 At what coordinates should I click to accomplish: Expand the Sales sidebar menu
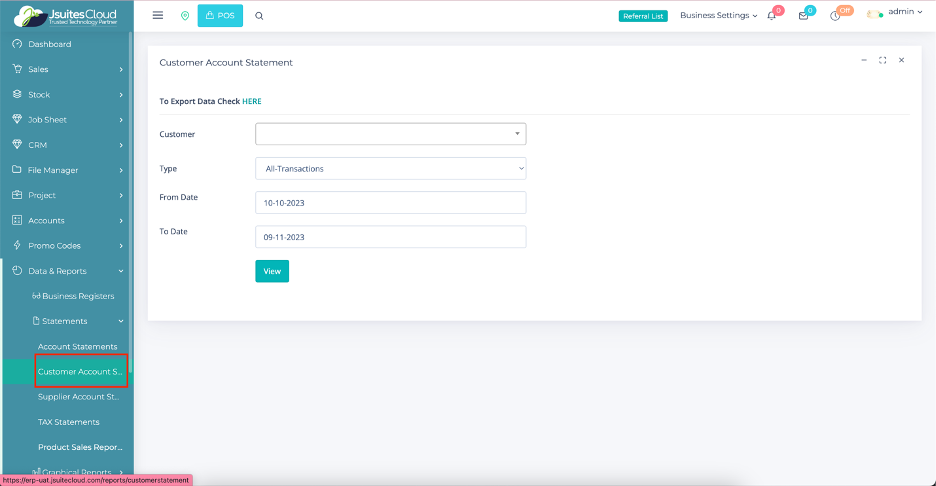click(66, 70)
